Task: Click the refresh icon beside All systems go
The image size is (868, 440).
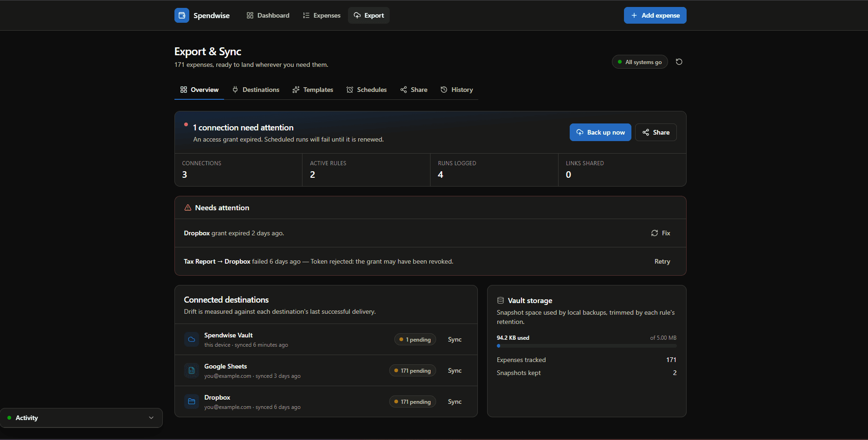Action: pyautogui.click(x=679, y=62)
